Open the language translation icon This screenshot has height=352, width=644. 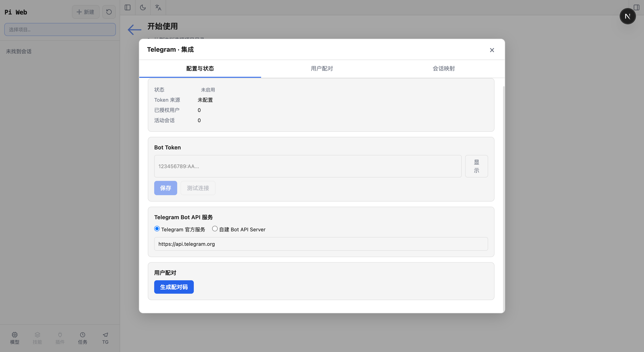[x=158, y=7]
